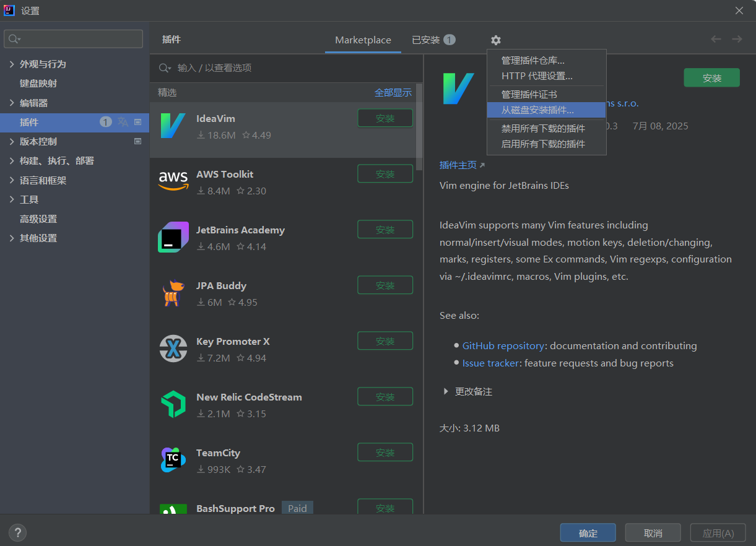
Task: Click the forward navigation arrow
Action: point(737,39)
